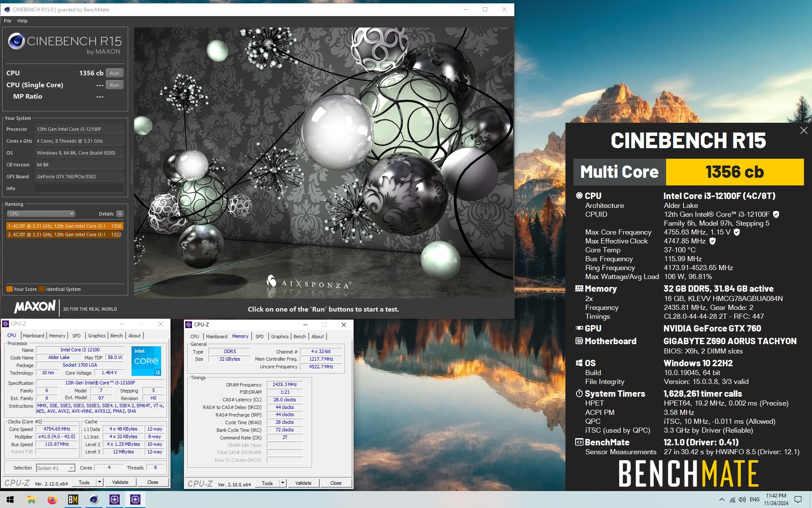Click the Cinebench render preview image
The image size is (812, 508).
point(324,163)
